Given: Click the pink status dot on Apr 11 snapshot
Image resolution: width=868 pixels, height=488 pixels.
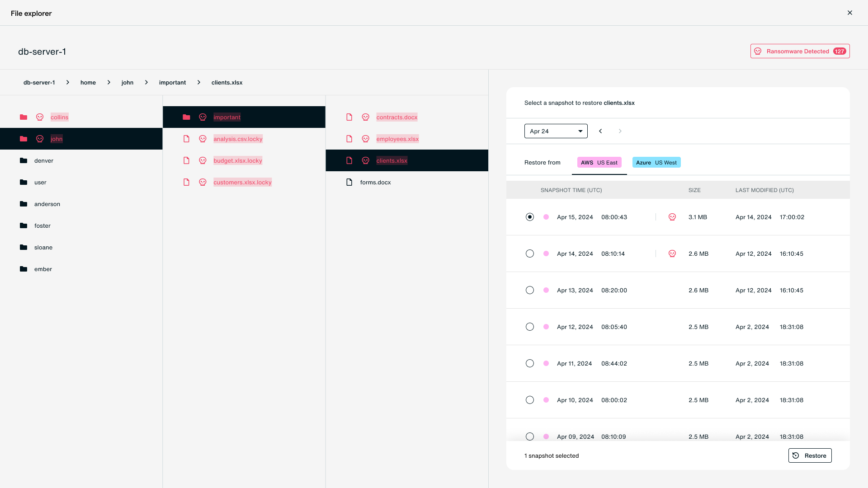Looking at the screenshot, I should pos(546,363).
